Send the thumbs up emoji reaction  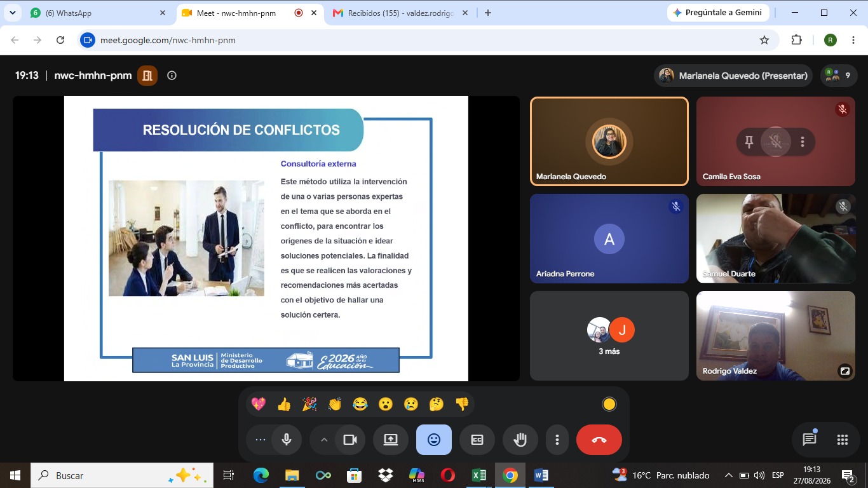pyautogui.click(x=284, y=404)
